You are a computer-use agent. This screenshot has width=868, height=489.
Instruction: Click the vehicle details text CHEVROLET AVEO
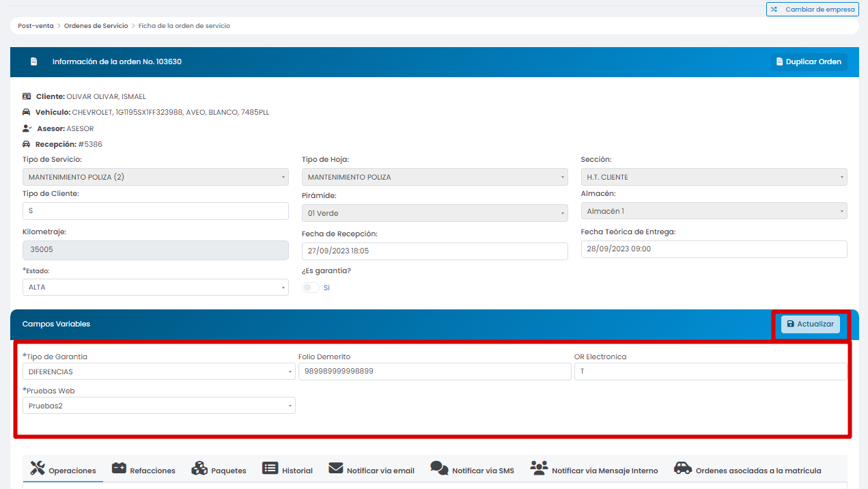(x=171, y=112)
